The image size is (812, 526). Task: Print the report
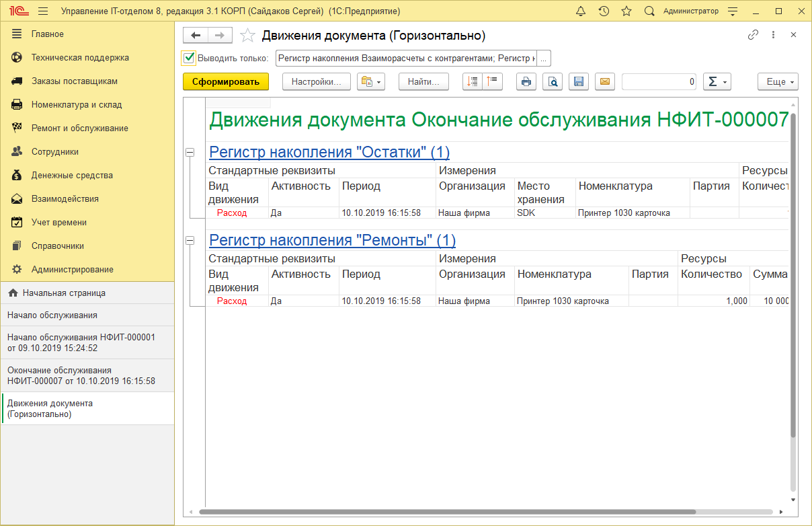click(x=526, y=81)
